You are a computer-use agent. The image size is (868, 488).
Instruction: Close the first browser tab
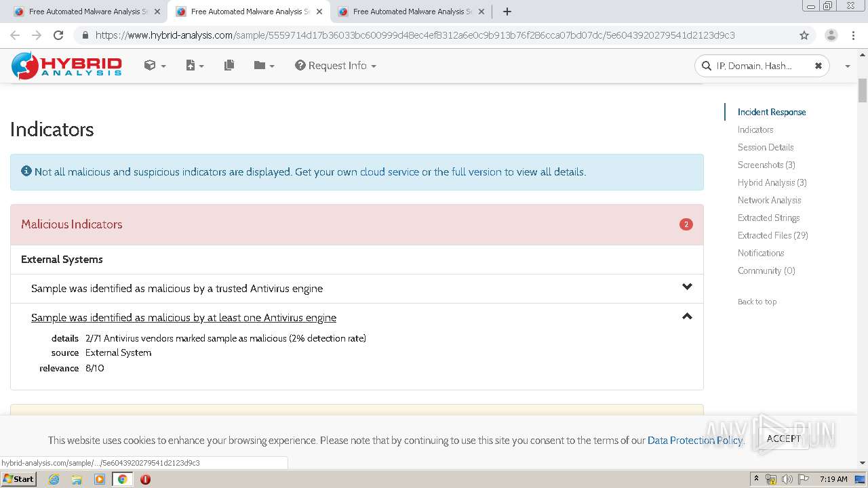pyautogui.click(x=157, y=12)
